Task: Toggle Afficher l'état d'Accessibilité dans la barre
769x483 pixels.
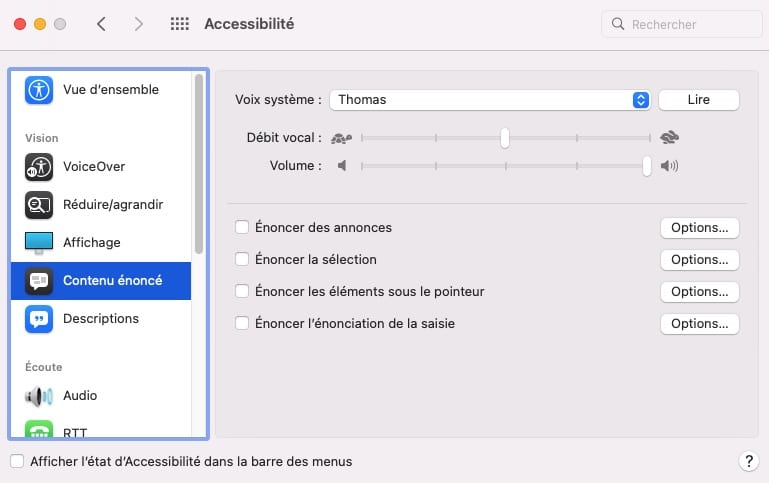Action: [17, 461]
